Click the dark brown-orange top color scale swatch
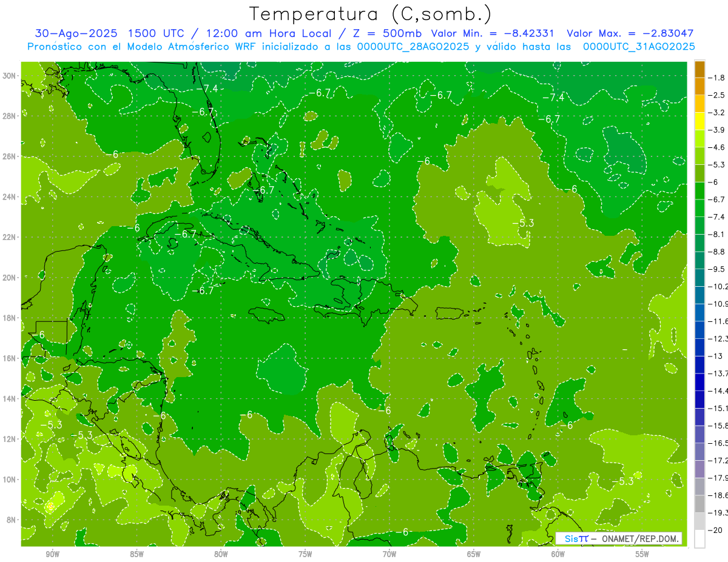 (699, 69)
